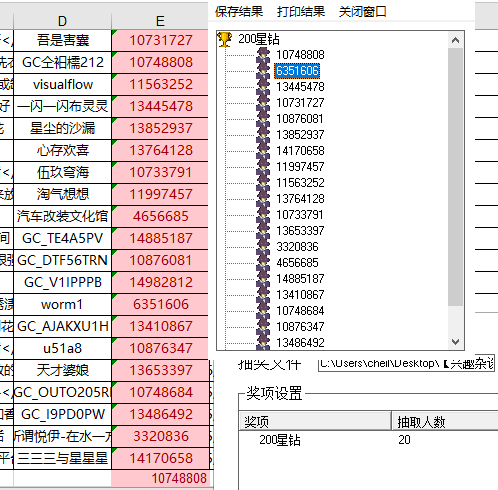Click cell GC_TE4A5PV in column D
The image size is (498, 490).
[62, 238]
